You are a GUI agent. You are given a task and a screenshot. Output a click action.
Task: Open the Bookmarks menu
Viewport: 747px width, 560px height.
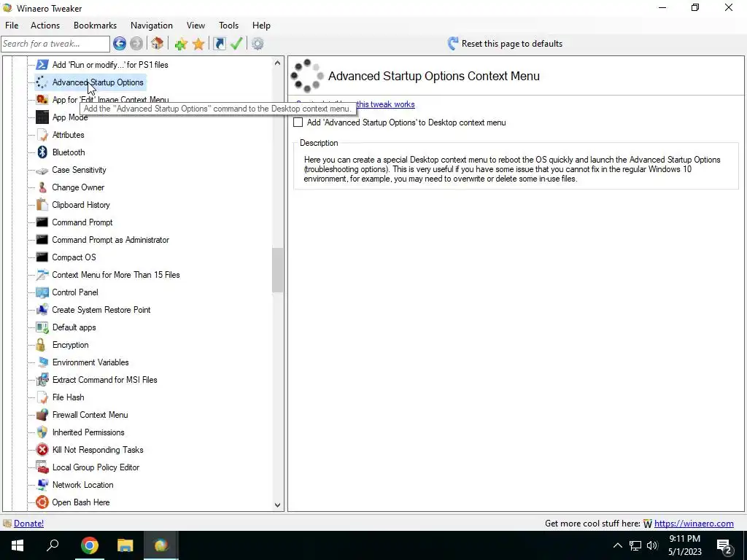point(96,26)
